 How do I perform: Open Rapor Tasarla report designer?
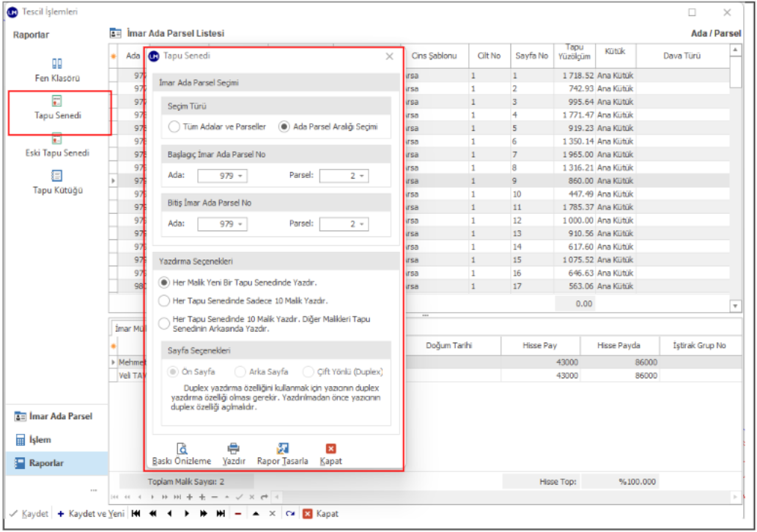point(282,448)
